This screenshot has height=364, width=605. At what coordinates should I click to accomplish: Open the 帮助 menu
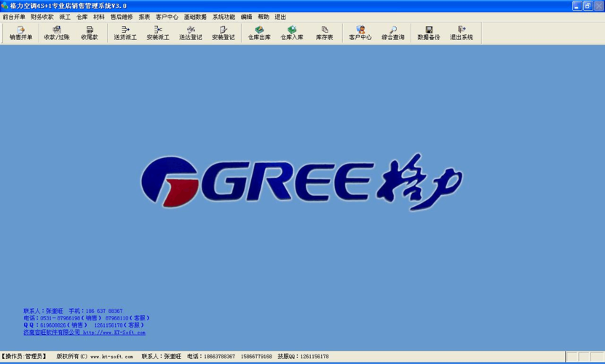(264, 17)
